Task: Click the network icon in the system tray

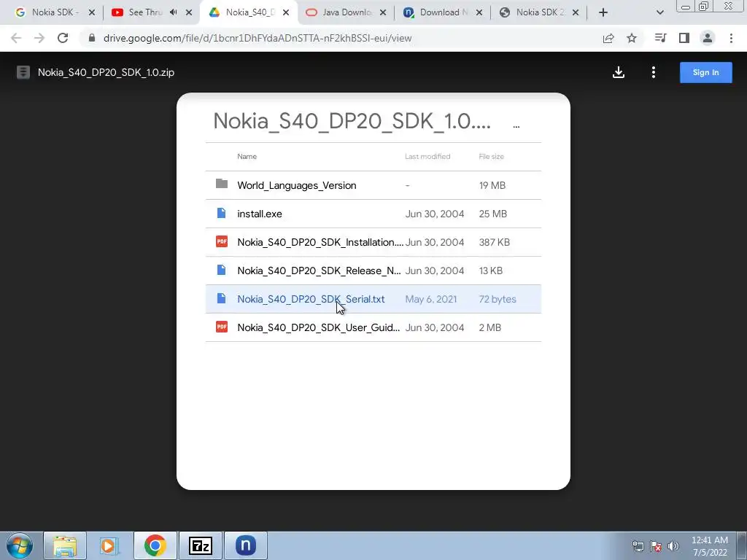Action: [x=638, y=546]
